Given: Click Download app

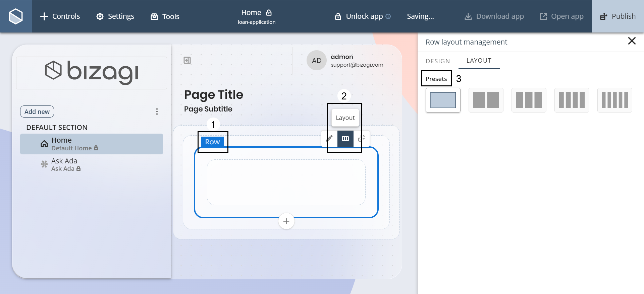Looking at the screenshot, I should [494, 16].
